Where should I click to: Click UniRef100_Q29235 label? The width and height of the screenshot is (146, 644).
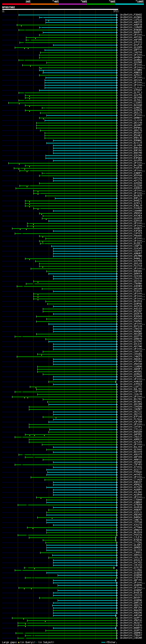(131, 568)
